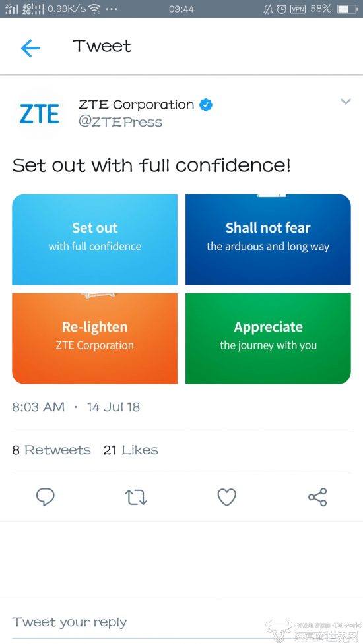Tap the battery indicator icon
Viewport: 363px width, 644px height.
(x=348, y=9)
